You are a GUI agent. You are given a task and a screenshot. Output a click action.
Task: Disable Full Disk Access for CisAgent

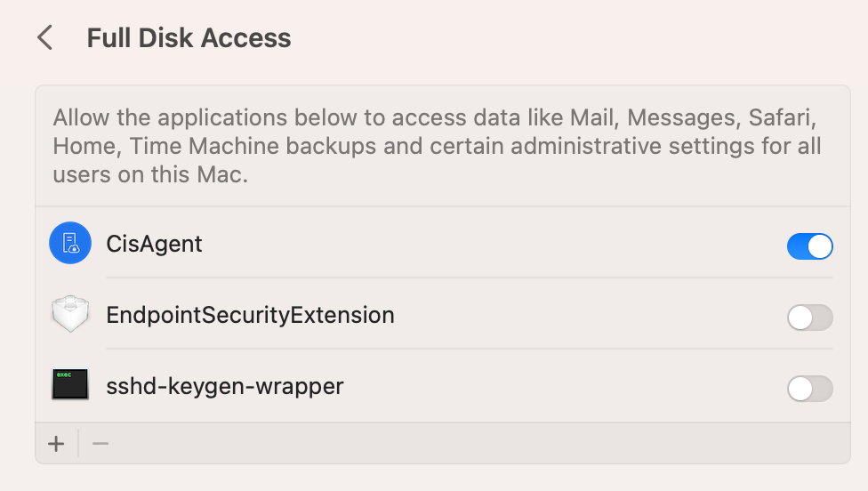click(x=809, y=245)
